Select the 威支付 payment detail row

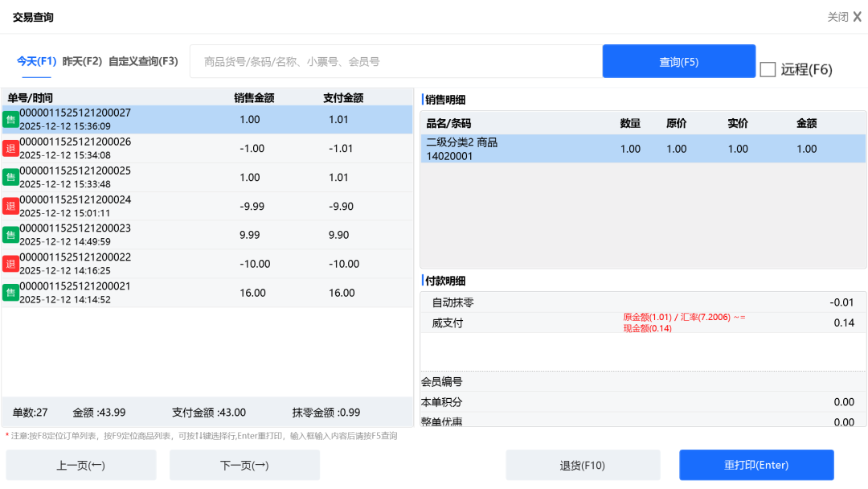point(641,323)
